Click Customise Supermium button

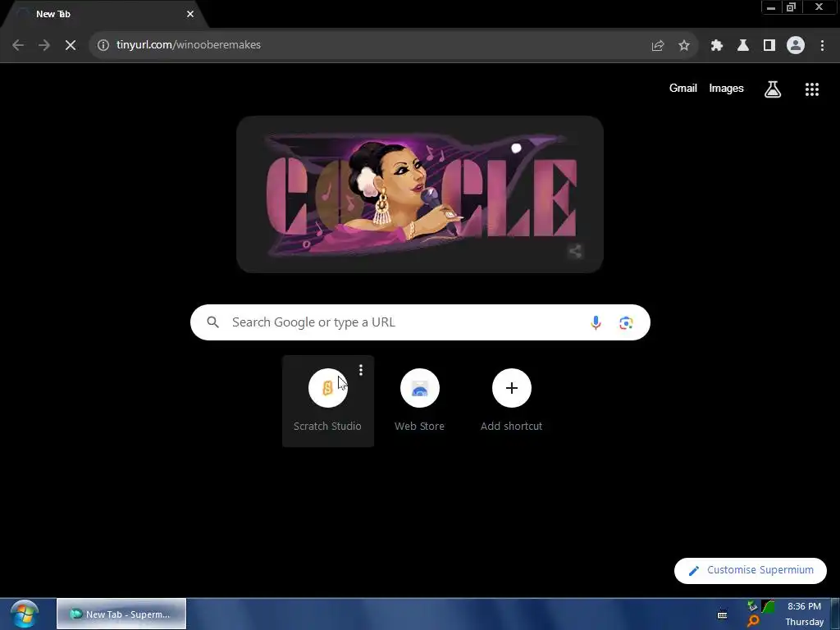[x=751, y=571]
